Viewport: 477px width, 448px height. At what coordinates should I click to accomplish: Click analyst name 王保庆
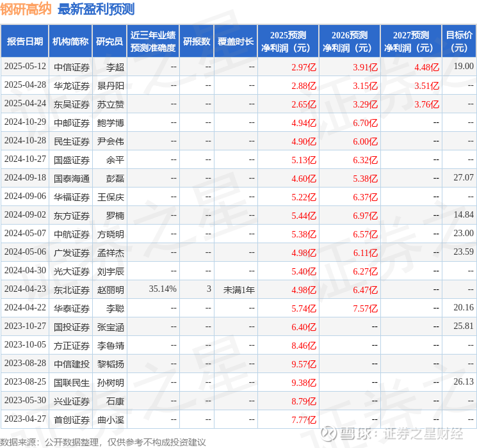(x=110, y=197)
